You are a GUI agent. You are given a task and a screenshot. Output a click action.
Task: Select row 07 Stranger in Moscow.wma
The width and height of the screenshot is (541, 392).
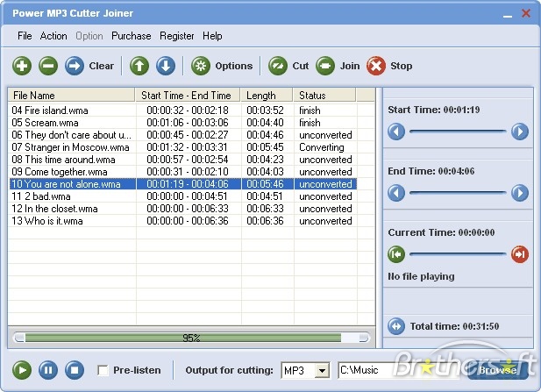183,147
